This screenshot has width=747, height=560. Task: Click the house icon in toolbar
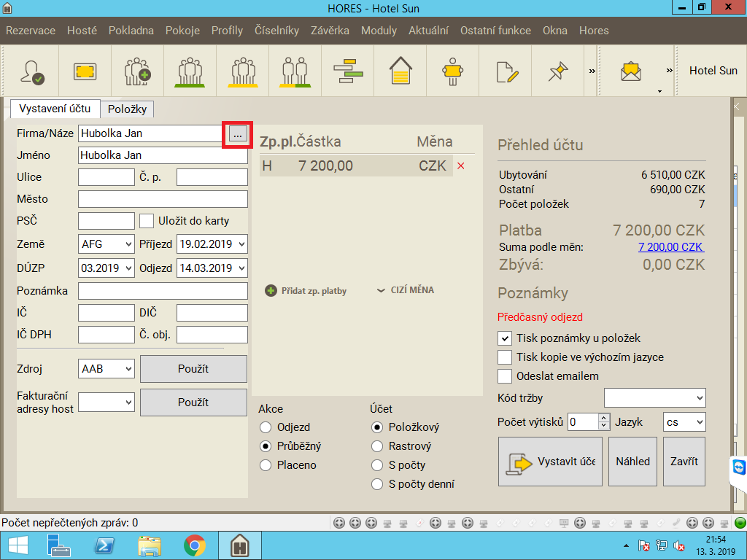[x=400, y=71]
